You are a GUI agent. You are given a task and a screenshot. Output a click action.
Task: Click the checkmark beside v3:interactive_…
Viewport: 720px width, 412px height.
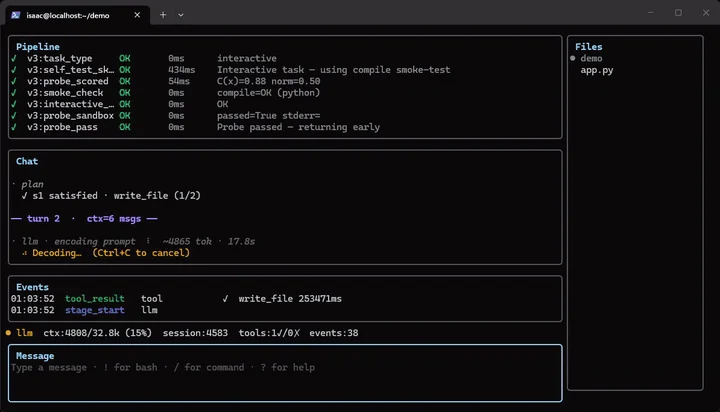tap(14, 104)
